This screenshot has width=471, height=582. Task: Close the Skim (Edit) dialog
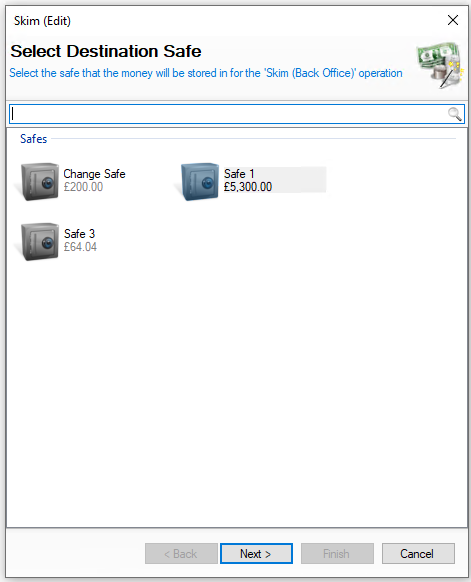453,20
